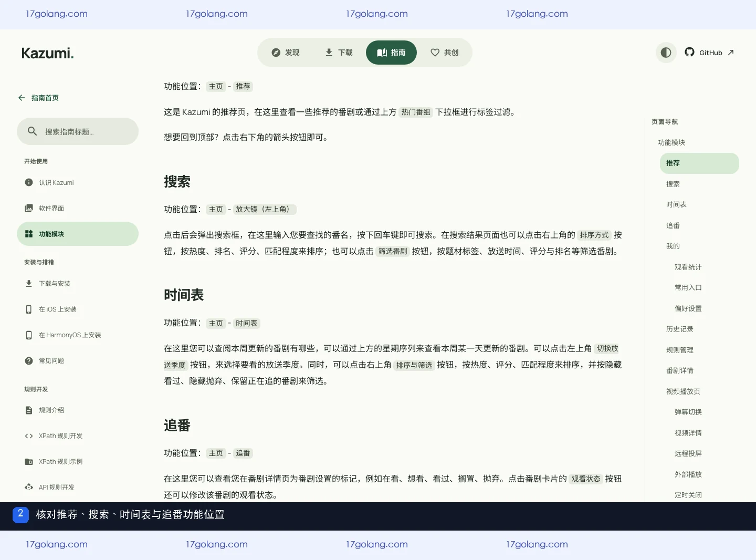
Task: Click the compass icon for 发现
Action: click(x=276, y=53)
